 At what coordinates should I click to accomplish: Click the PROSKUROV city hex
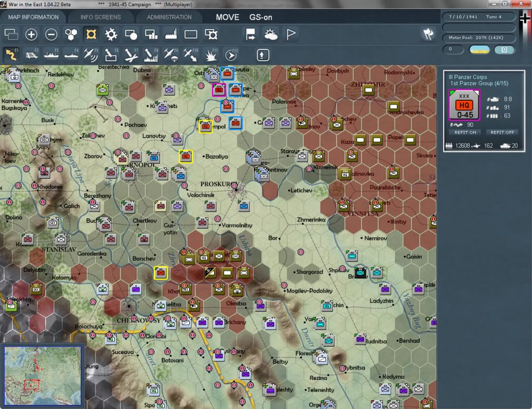point(235,190)
